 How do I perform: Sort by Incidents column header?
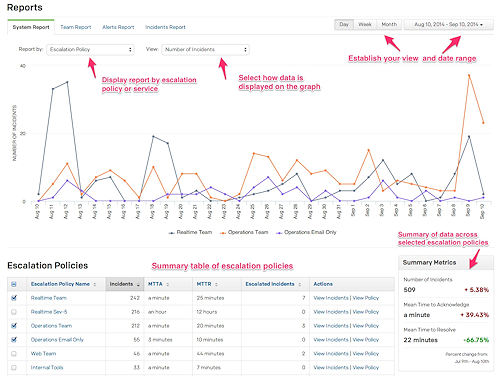(125, 284)
